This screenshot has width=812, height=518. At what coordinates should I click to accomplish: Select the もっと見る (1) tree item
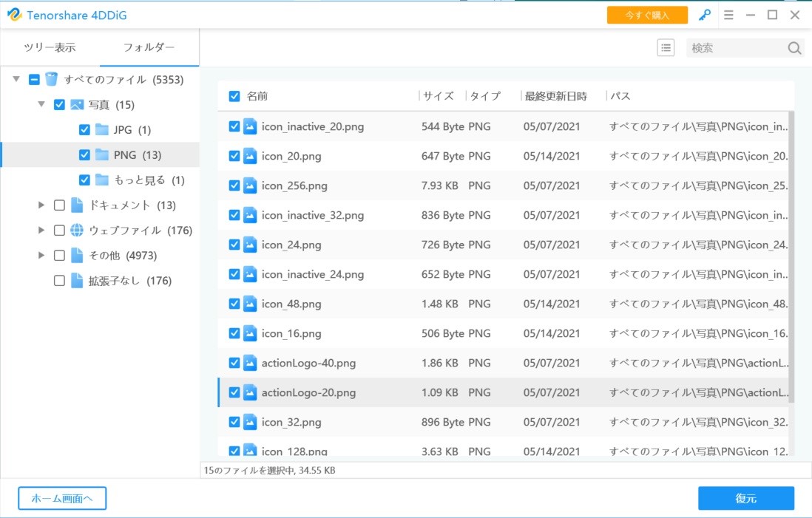[x=149, y=180]
